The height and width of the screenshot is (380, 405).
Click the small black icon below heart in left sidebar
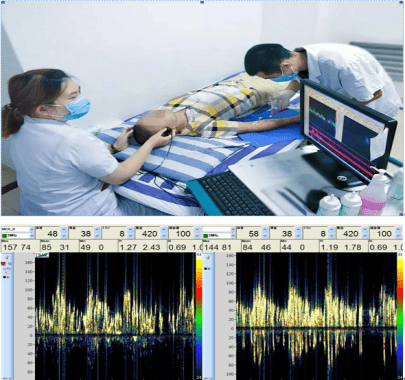pos(5,276)
